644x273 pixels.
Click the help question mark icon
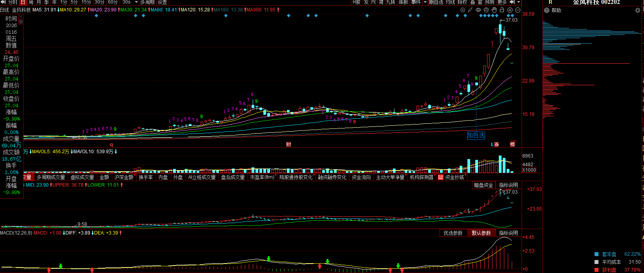tap(546, 10)
